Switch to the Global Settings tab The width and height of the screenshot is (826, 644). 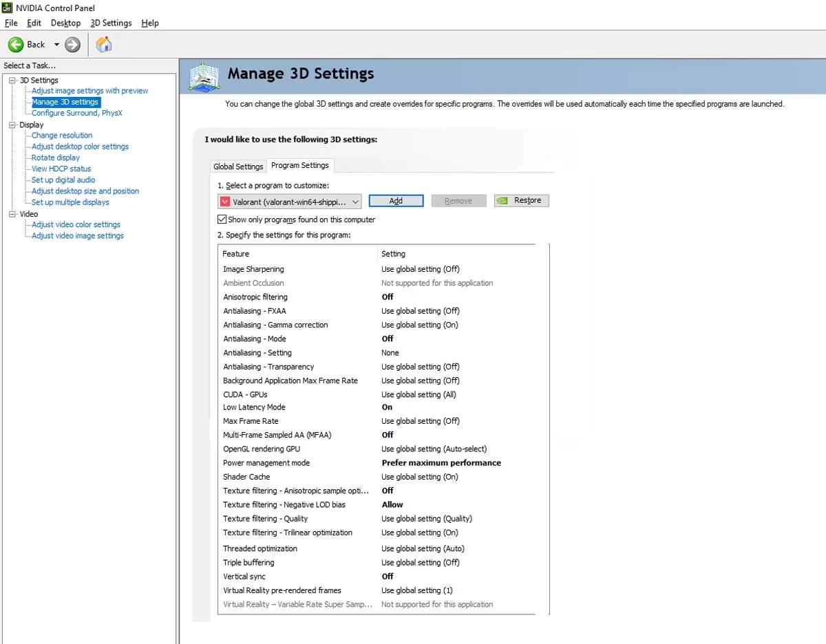click(x=238, y=167)
